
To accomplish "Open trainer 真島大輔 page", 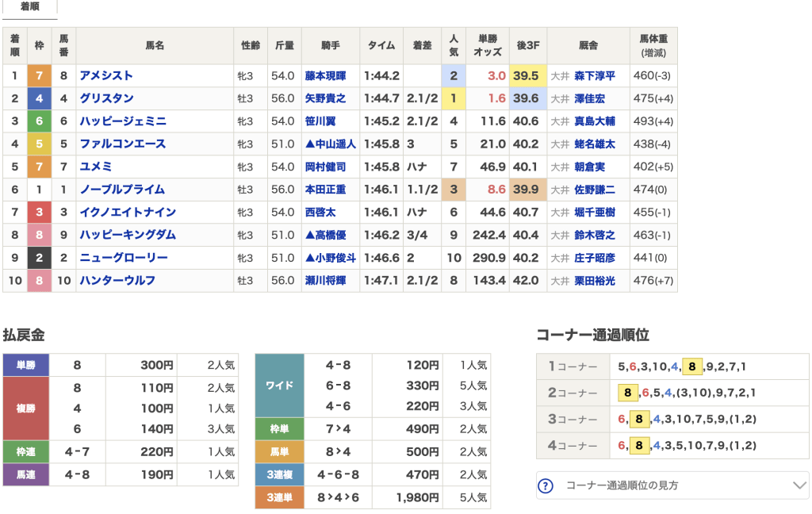I will pos(595,121).
